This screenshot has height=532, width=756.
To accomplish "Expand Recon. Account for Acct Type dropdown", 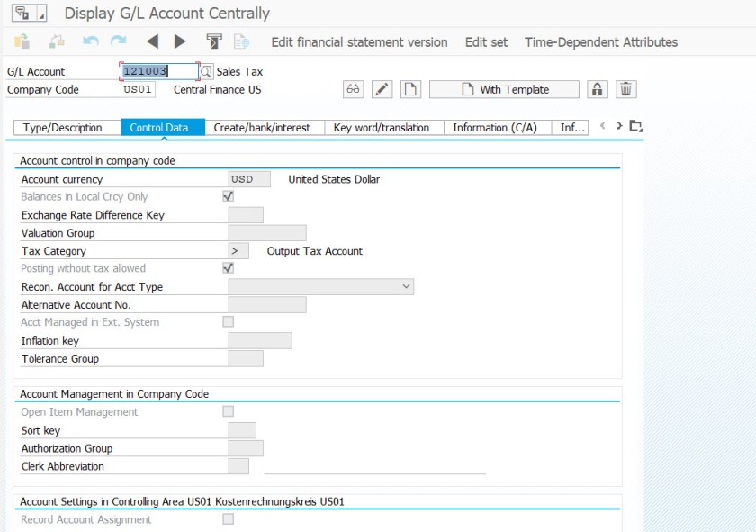I will (406, 286).
